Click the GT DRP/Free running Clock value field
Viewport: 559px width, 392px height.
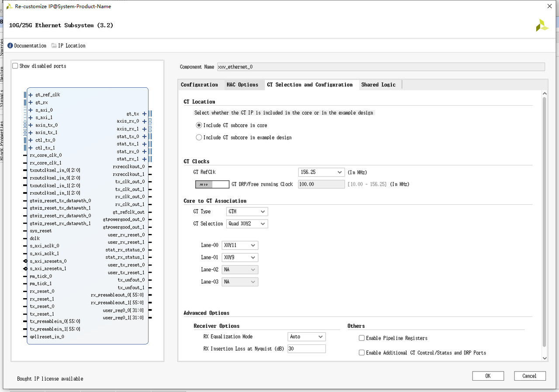click(321, 184)
